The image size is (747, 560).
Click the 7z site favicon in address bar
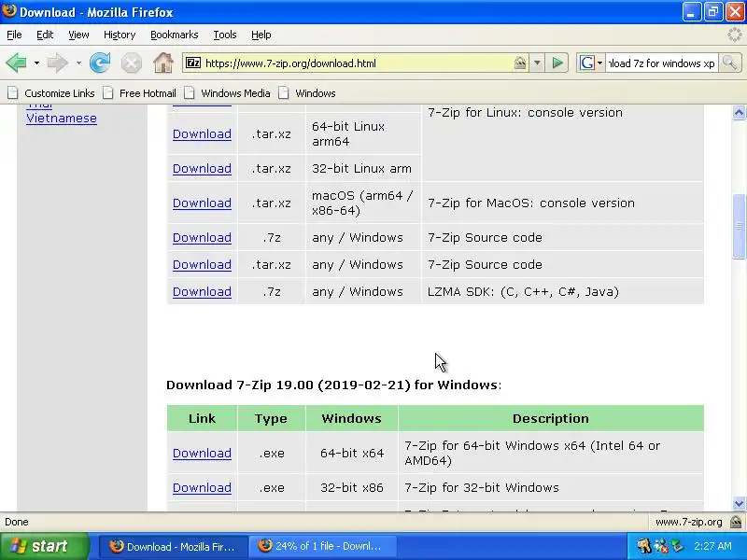[x=193, y=63]
